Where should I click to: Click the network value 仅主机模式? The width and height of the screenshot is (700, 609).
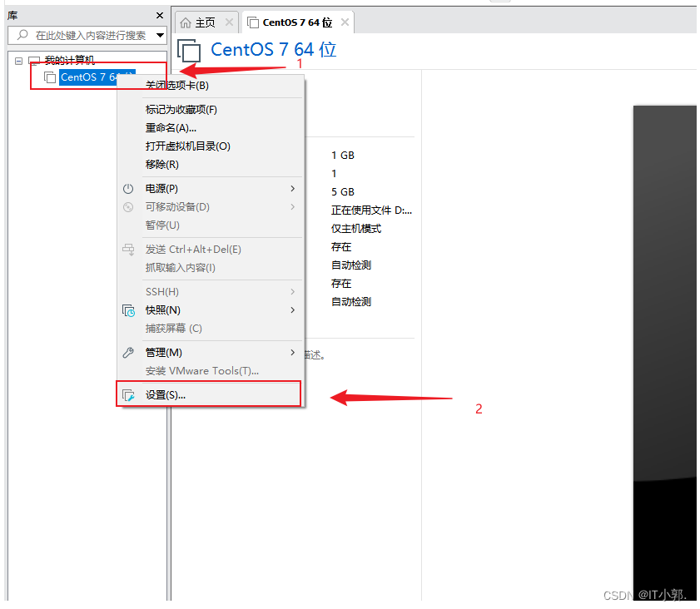356,229
